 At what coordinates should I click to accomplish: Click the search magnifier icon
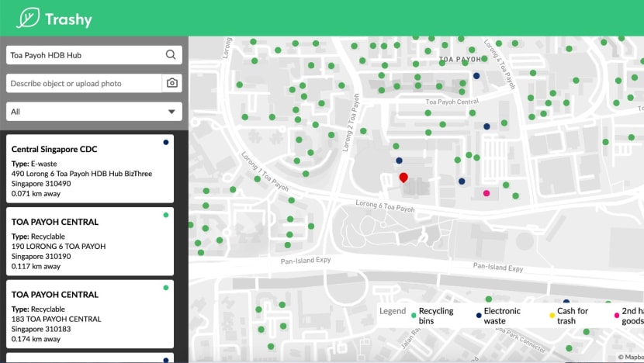(171, 54)
